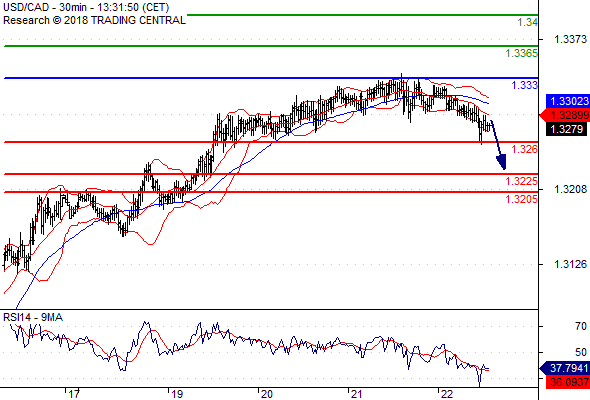Click the chart title 'USD/CAD - 30min - 13:31:50 (CET)'
The width and height of the screenshot is (590, 400).
86,7
